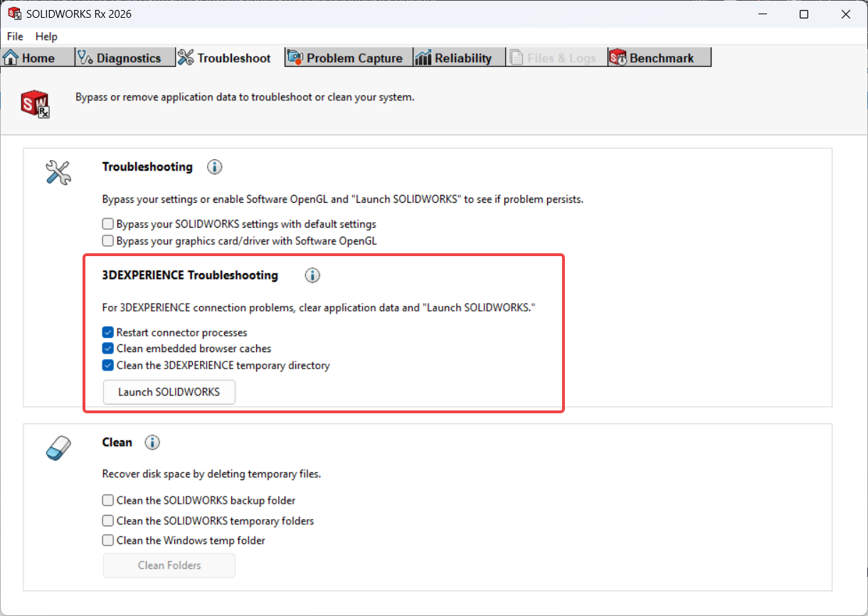The image size is (868, 616).
Task: Check Clean the Windows temp folder
Action: pyautogui.click(x=184, y=541)
